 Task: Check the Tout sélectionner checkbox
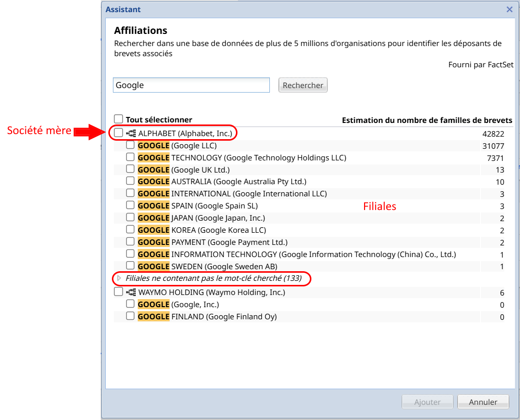point(118,119)
